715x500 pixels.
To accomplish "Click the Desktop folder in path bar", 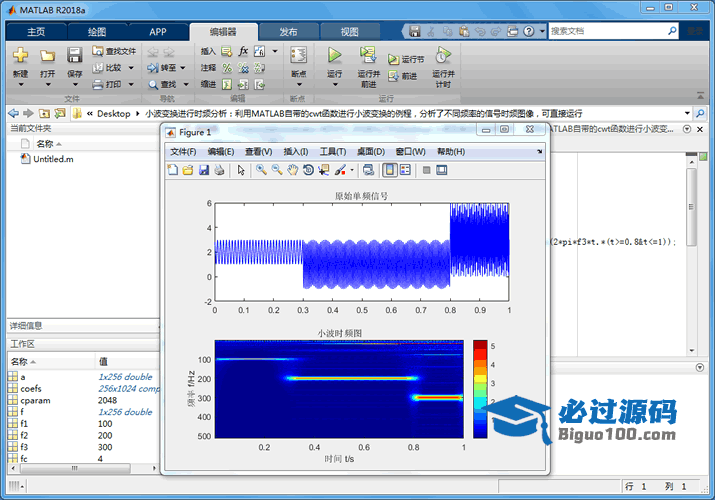I will point(114,113).
